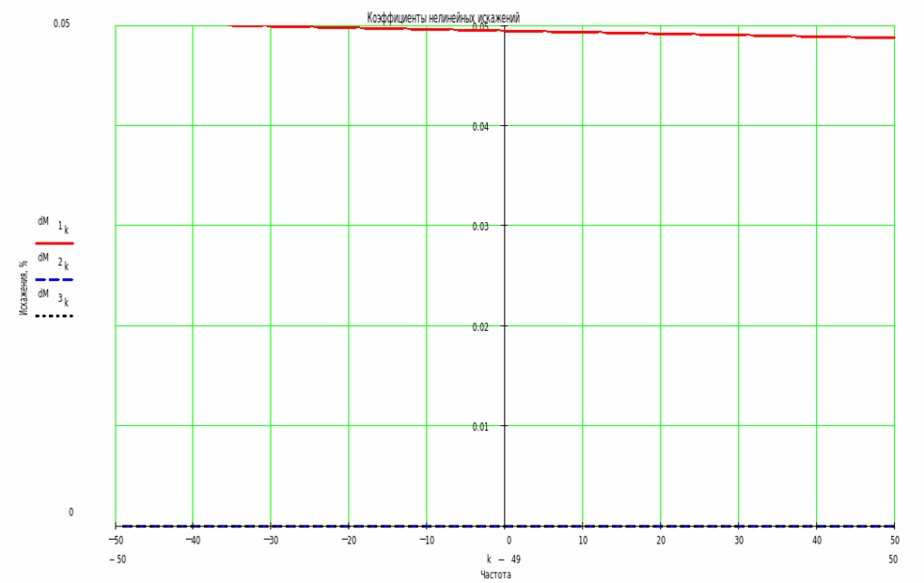Click the y-axis tick value 0.03
This screenshot has height=583, width=924.
pos(480,227)
